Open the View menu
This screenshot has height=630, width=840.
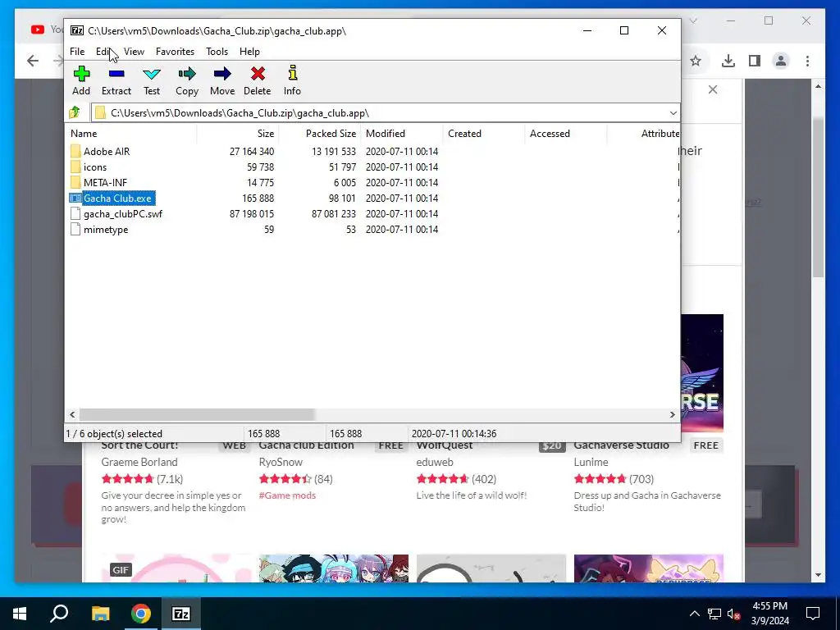pos(134,52)
